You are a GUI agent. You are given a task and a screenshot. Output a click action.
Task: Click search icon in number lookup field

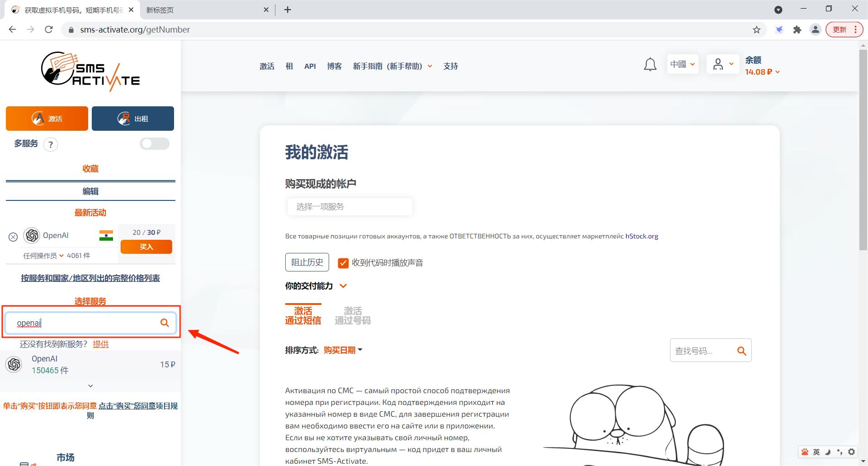coord(741,351)
